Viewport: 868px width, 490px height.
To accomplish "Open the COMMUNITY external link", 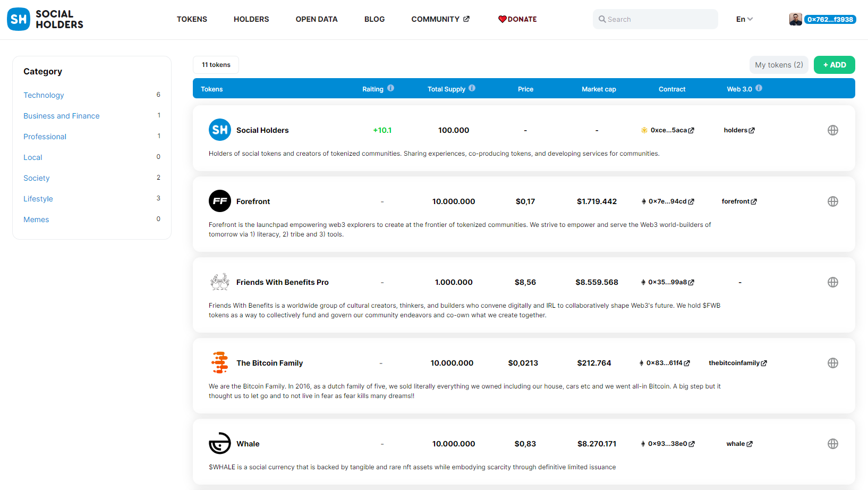I will point(440,19).
